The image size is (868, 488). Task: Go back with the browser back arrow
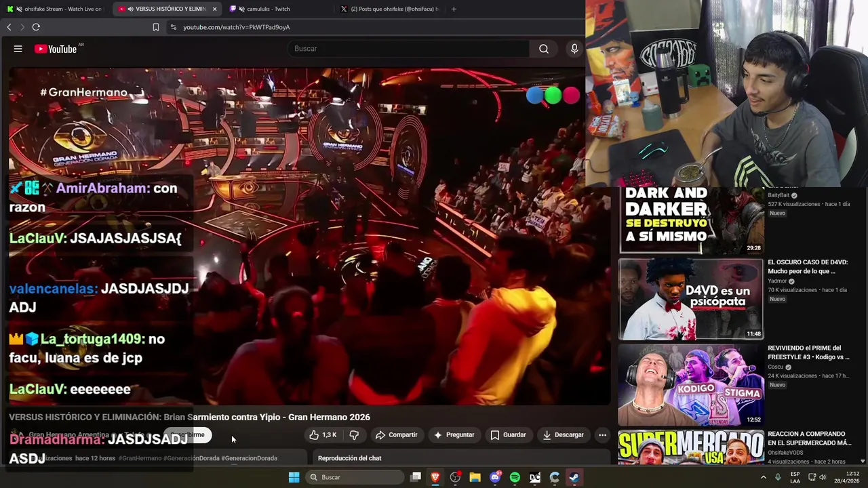click(x=9, y=27)
